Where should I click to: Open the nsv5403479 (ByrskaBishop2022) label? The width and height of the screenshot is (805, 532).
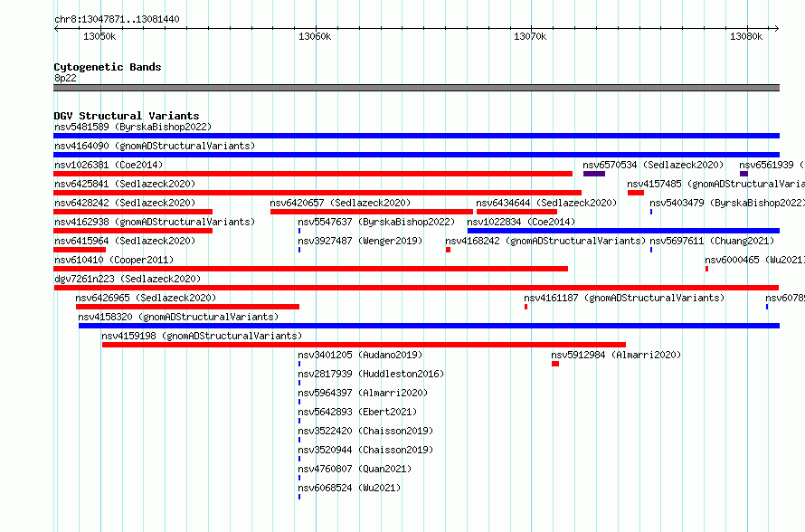(727, 203)
